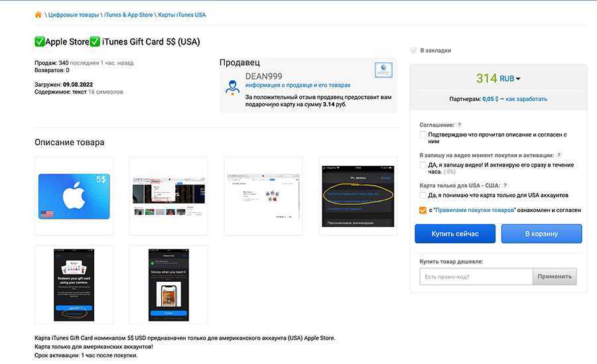
Task: Open 'Цифровые товары' breadcrumb
Action: point(74,15)
